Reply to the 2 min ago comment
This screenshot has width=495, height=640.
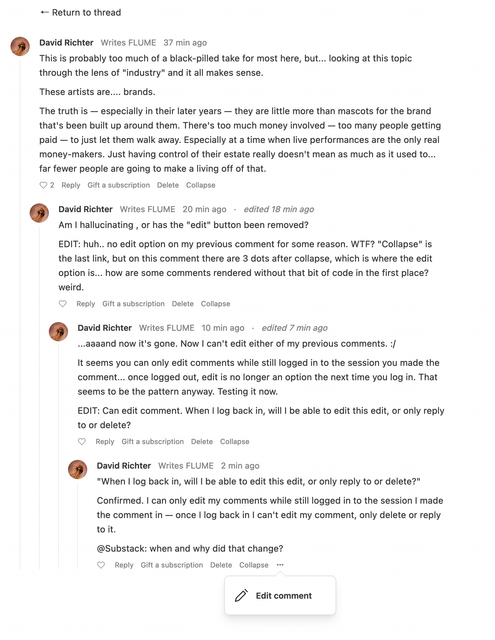(124, 565)
